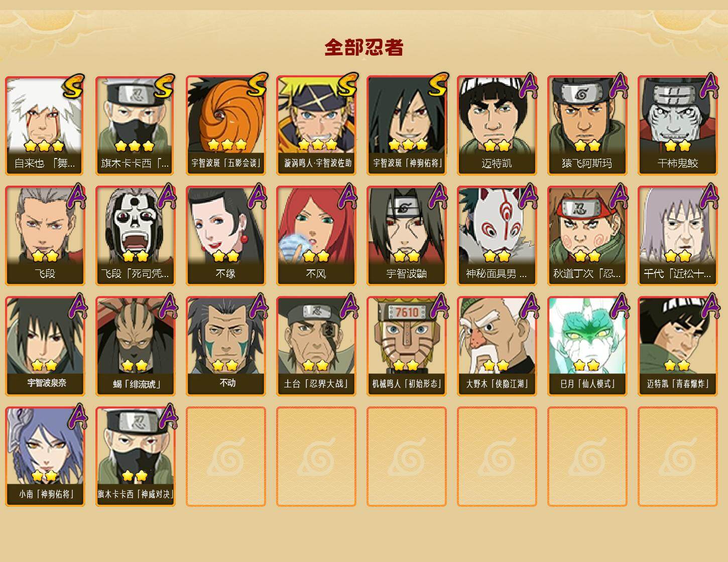The height and width of the screenshot is (562, 728).
Task: Open 迈特凯「青春爆炸」 card
Action: coord(678,346)
